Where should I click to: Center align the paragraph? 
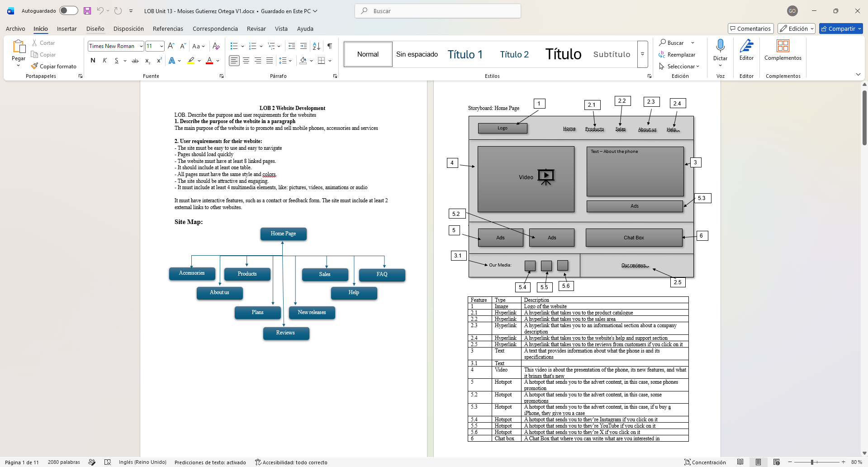click(246, 61)
